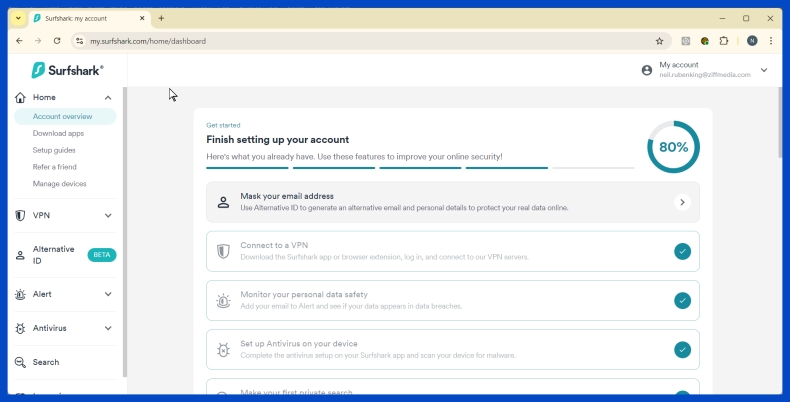Bookmark this page with star icon
The height and width of the screenshot is (402, 790).
pos(659,41)
